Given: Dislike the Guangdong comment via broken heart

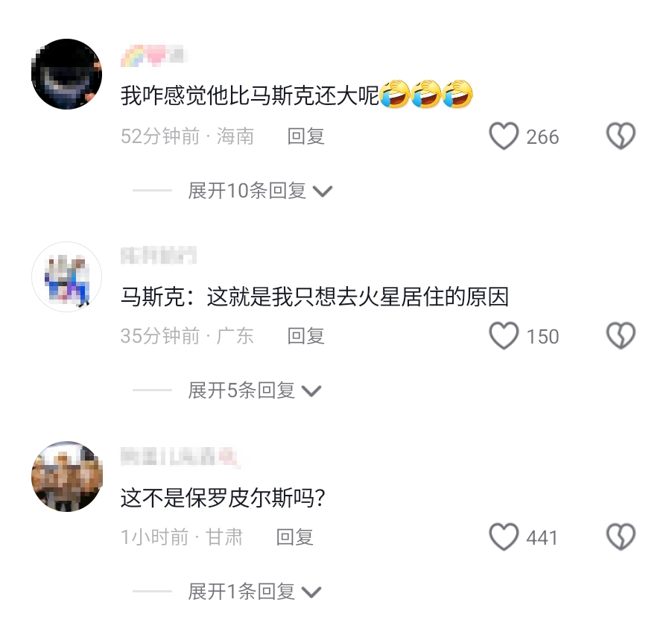Looking at the screenshot, I should pos(621,336).
